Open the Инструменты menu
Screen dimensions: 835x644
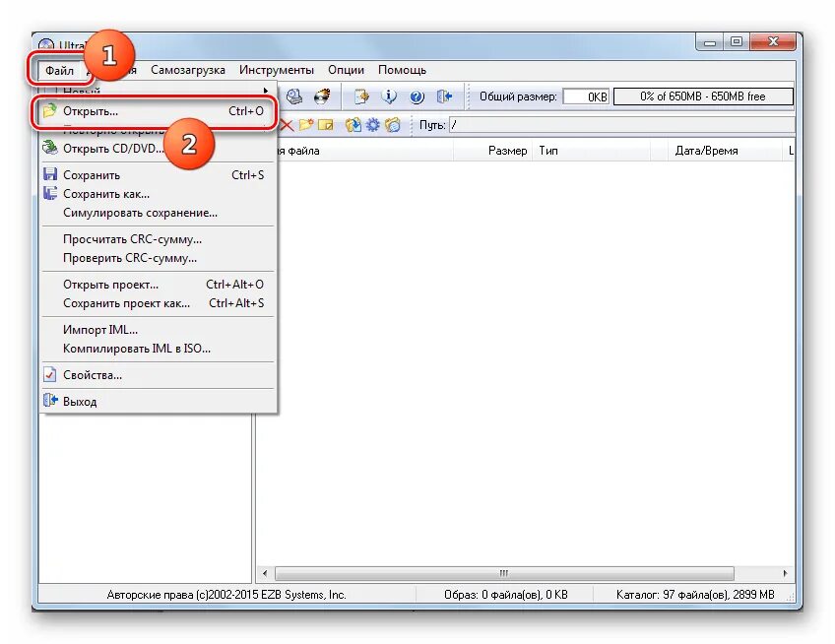277,70
